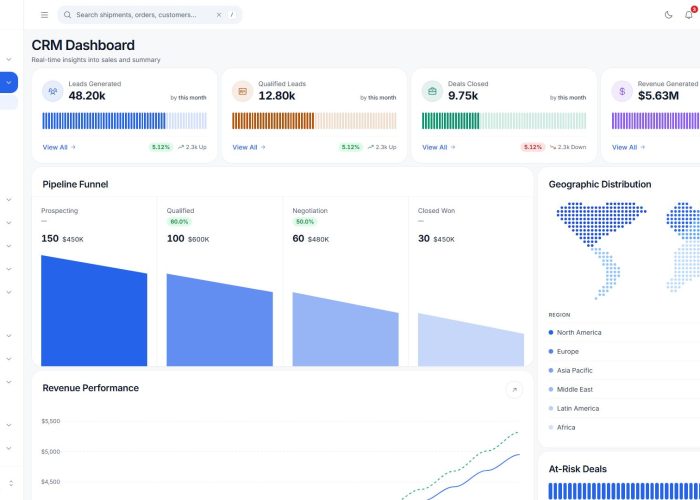The height and width of the screenshot is (500, 700).
Task: Open View All under Revenue Generated
Action: pos(628,147)
